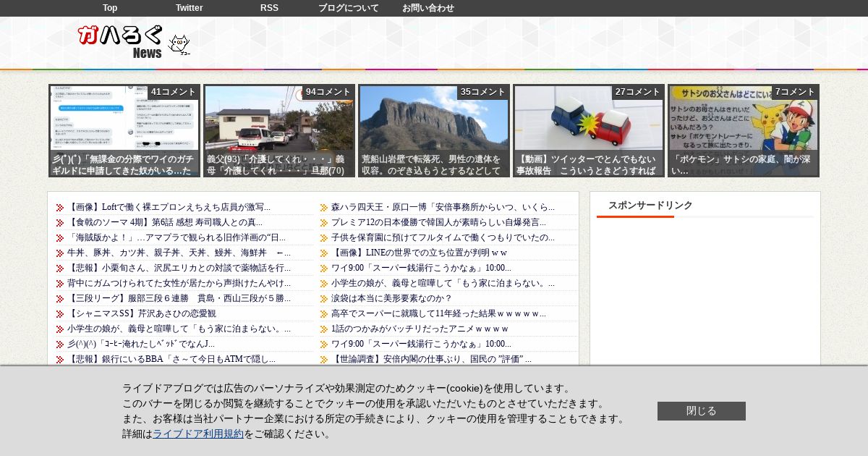Screen dimensions: 868x456
Task: Click red bullet icon beside 【画像】Loft row
Action: pyautogui.click(x=60, y=208)
